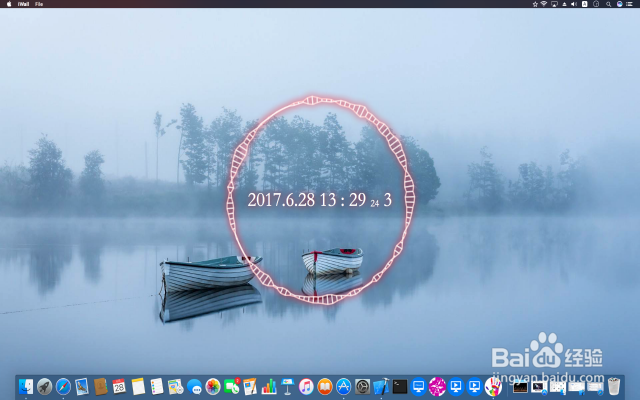Open Xcode hammer icon in Dock
The height and width of the screenshot is (400, 640).
pos(381,386)
